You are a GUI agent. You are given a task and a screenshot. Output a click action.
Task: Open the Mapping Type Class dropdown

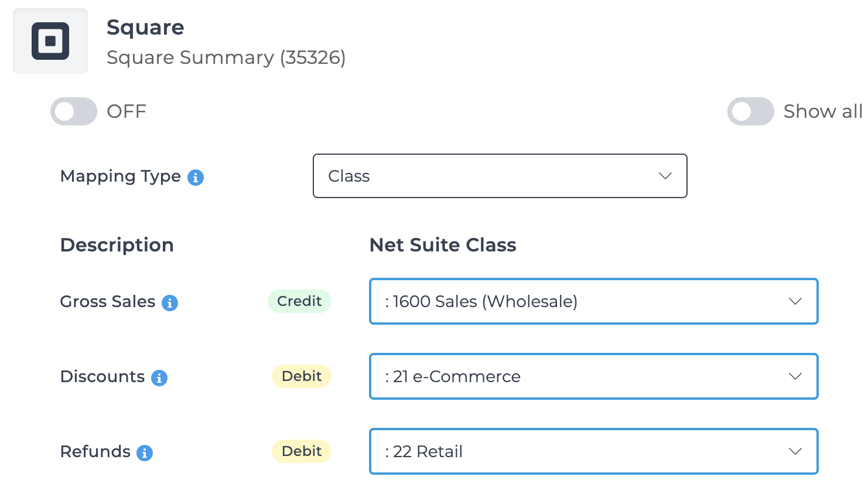(x=500, y=176)
